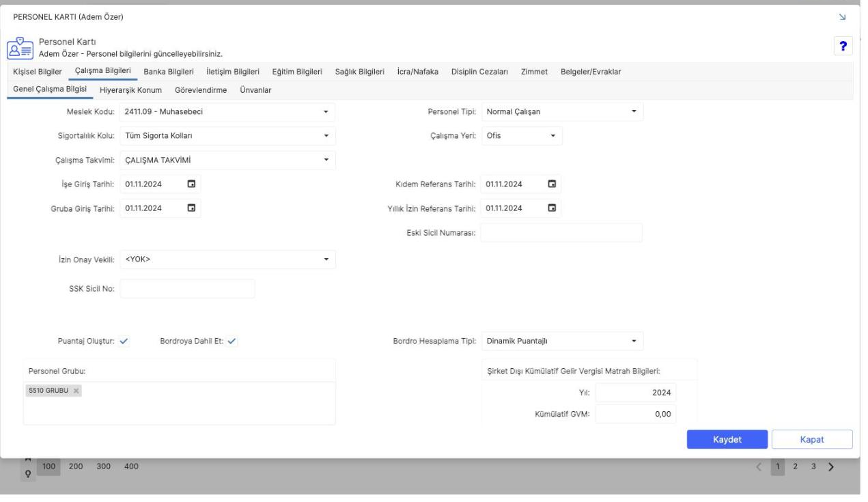
Task: Select the Sağlık Bilgileri tab
Action: [360, 72]
